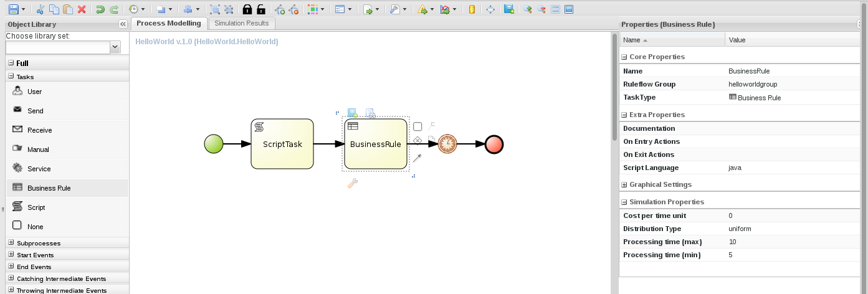The image size is (868, 294).
Task: Click the green Redo arrow
Action: (x=113, y=9)
